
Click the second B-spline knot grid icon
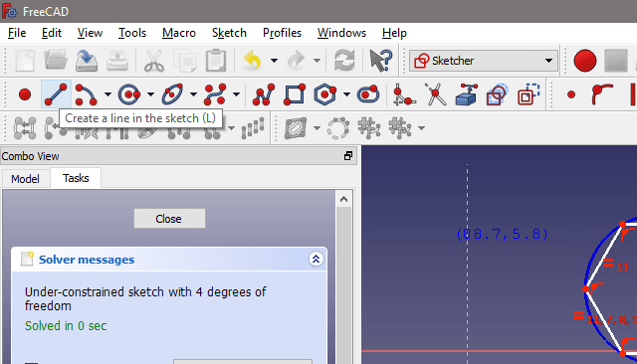[x=400, y=128]
